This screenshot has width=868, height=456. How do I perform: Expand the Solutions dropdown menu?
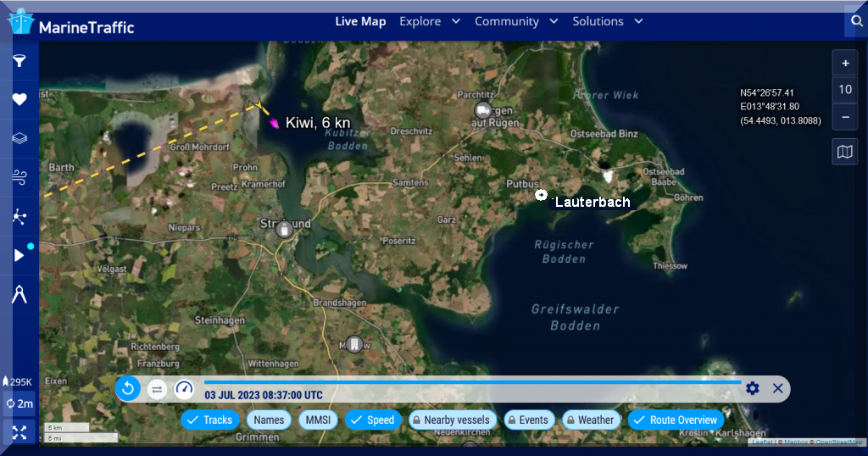(607, 21)
